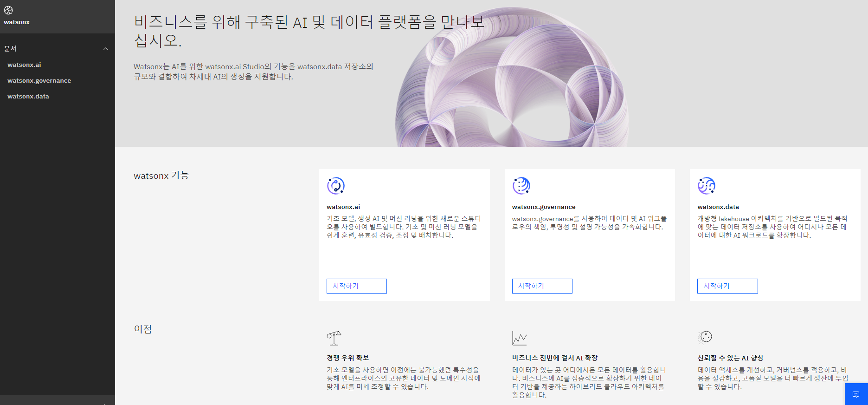
Task: Click 시작하기 on the watsonx.data card
Action: tap(727, 286)
